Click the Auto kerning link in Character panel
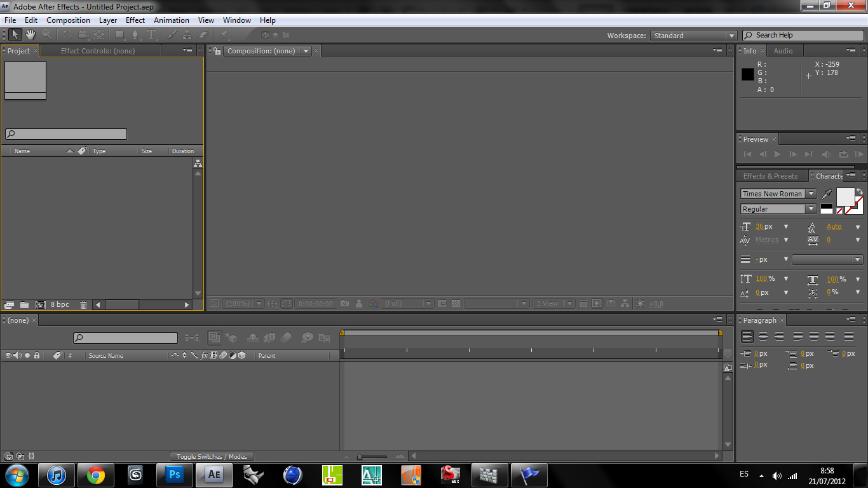This screenshot has width=868, height=488. (834, 226)
